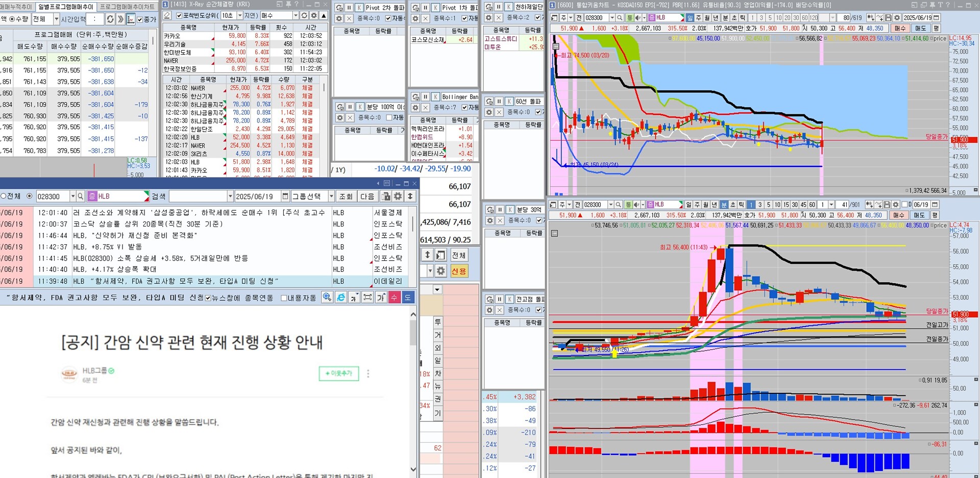Click the 매수 button in the daily chart
The image size is (980, 478).
pos(900,29)
